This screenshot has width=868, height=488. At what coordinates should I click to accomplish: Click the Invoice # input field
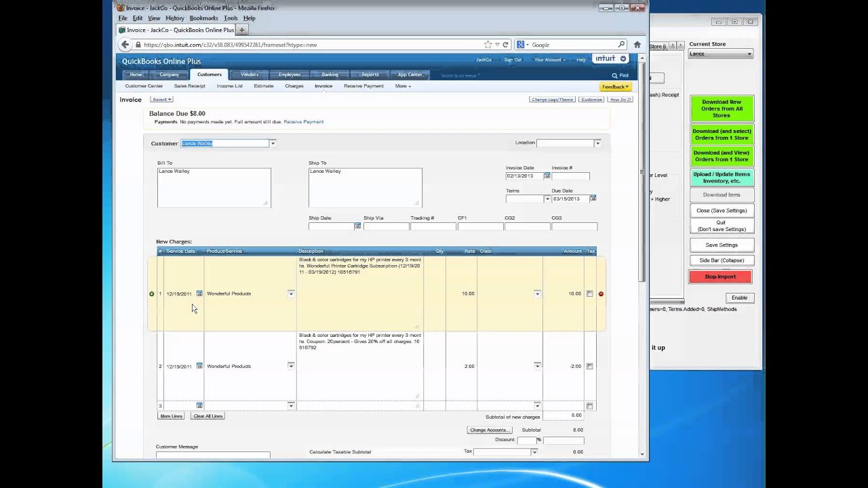570,176
